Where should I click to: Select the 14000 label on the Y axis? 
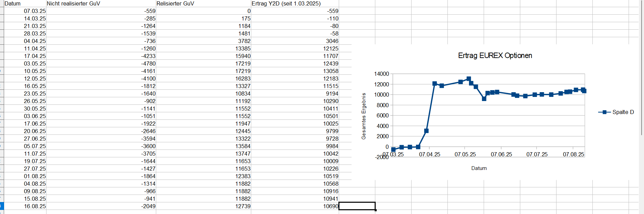tap(381, 74)
